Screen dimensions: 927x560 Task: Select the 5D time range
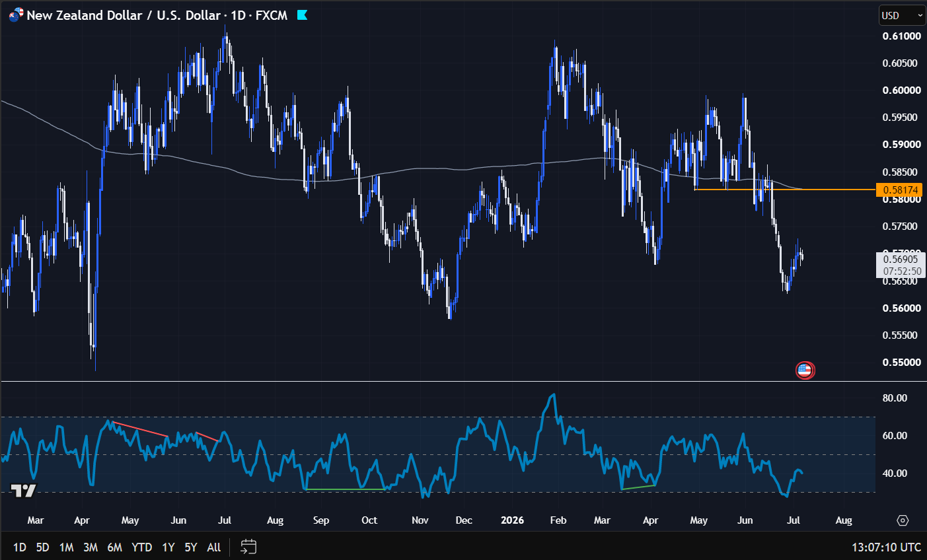(x=43, y=547)
